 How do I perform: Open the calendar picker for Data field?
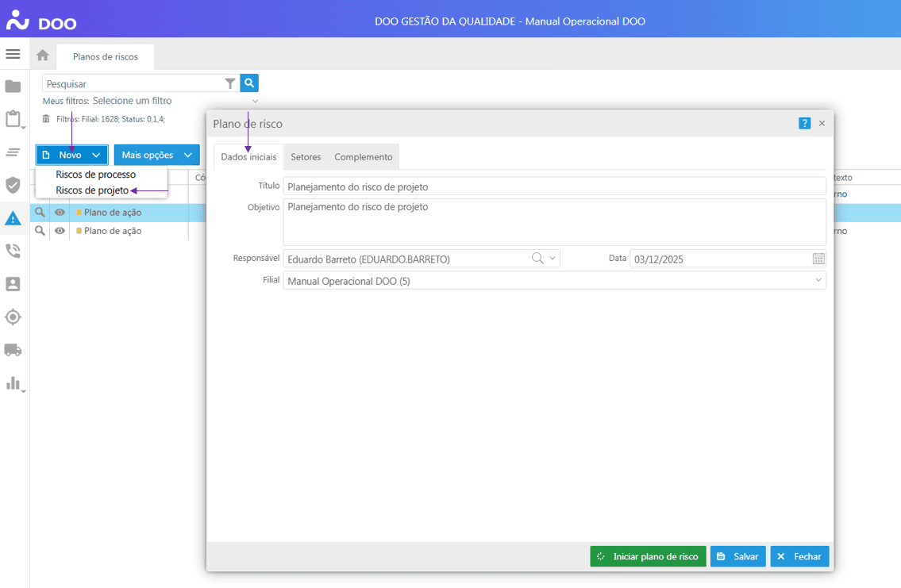pyautogui.click(x=818, y=259)
